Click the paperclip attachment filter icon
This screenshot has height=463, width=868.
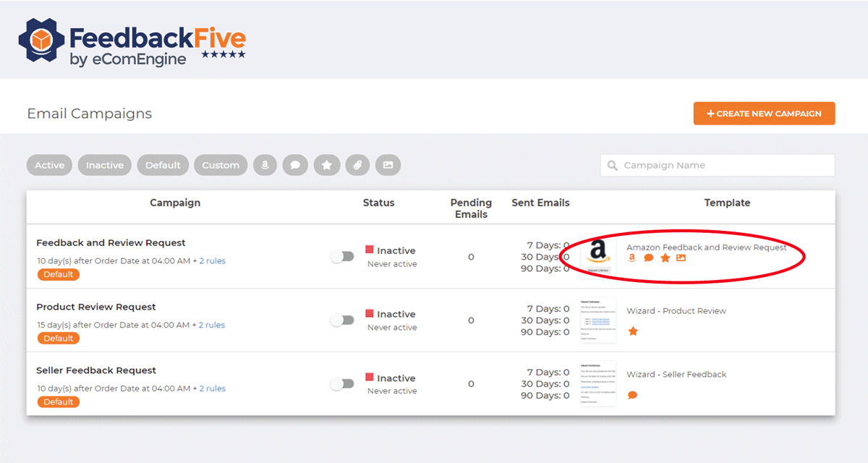pos(357,165)
